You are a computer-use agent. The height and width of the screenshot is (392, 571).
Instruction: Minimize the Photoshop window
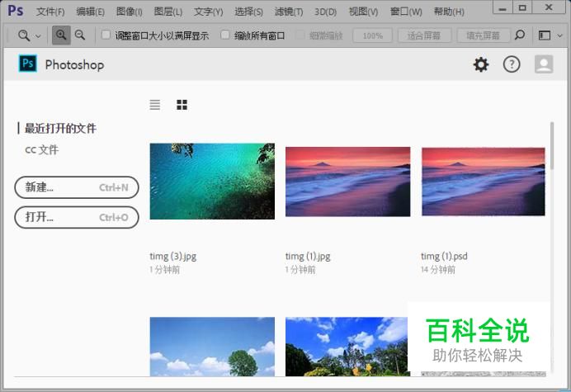(503, 7)
